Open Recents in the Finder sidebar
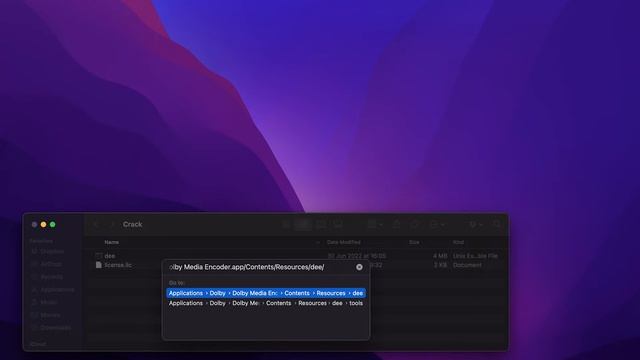 click(x=47, y=277)
